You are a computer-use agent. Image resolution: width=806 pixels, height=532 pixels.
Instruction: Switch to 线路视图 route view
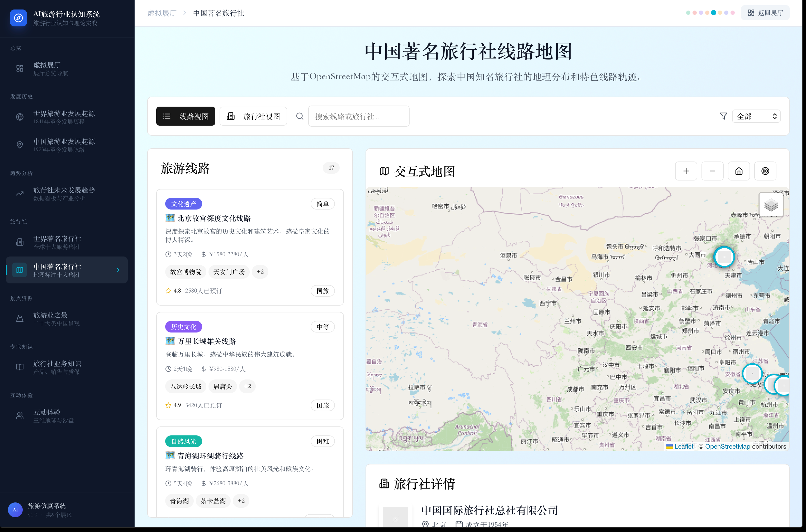click(x=186, y=116)
